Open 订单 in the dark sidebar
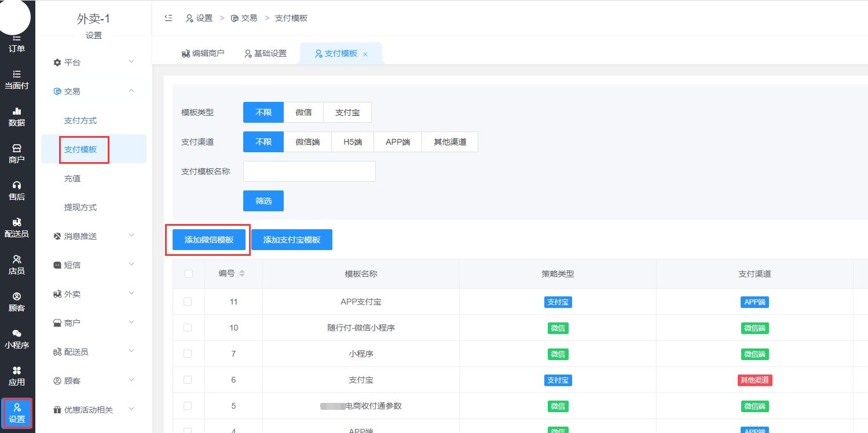This screenshot has height=433, width=868. pyautogui.click(x=17, y=43)
